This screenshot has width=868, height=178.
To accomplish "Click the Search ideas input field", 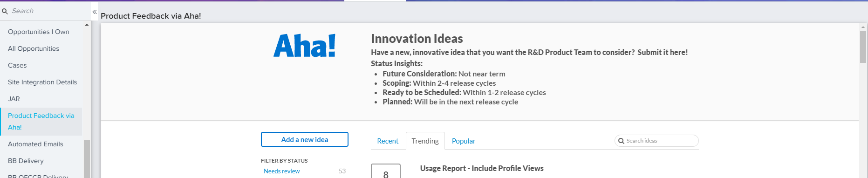I will pos(657,141).
